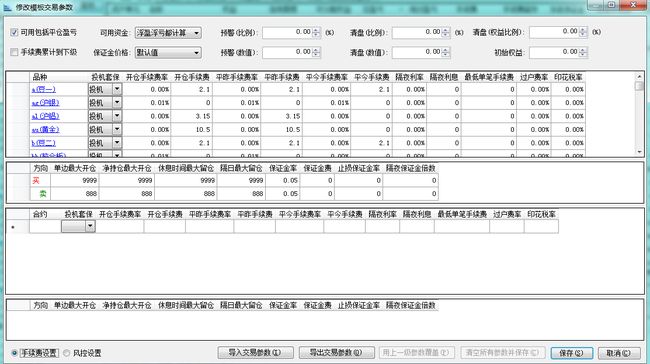Click the product table scrollbar up arrow
Viewport: 650px width, 364px height.
639,77
